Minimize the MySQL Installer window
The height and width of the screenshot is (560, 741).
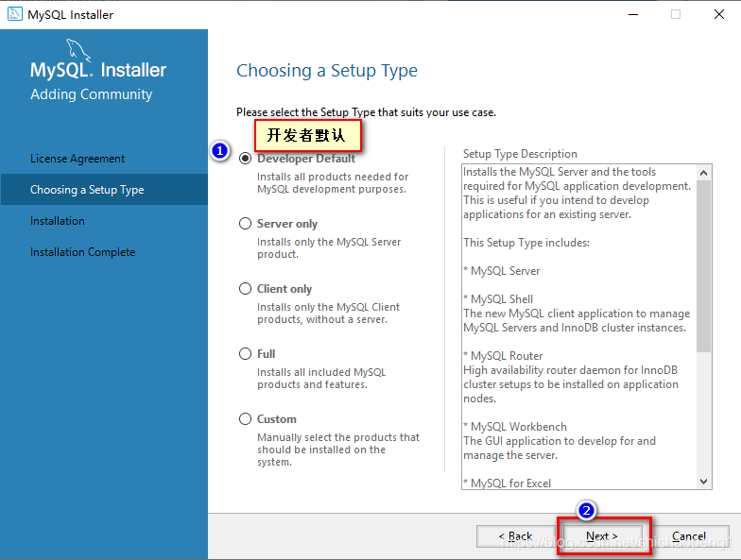pyautogui.click(x=633, y=15)
